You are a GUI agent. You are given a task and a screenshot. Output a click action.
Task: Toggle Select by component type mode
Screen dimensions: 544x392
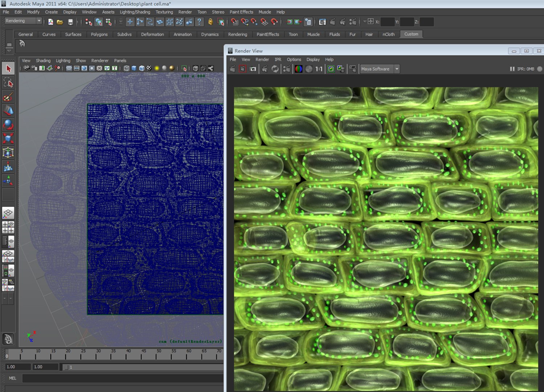point(109,22)
